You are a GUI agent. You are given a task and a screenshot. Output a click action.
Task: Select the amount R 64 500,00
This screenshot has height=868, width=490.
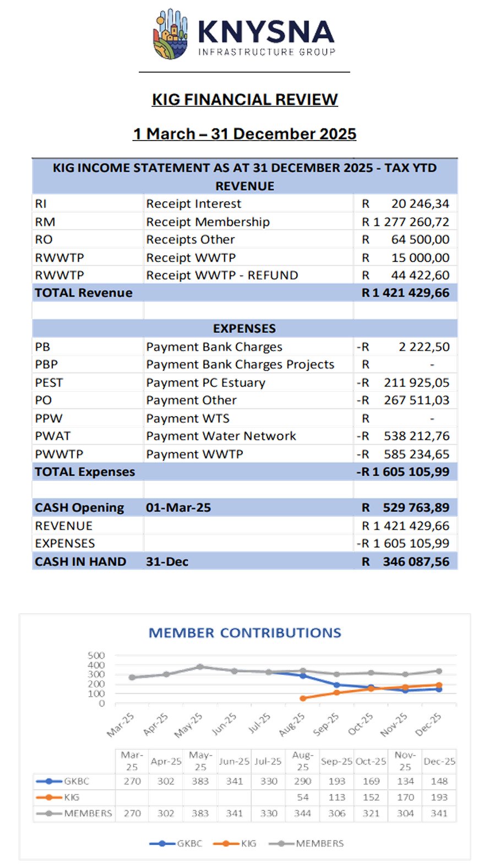(405, 240)
